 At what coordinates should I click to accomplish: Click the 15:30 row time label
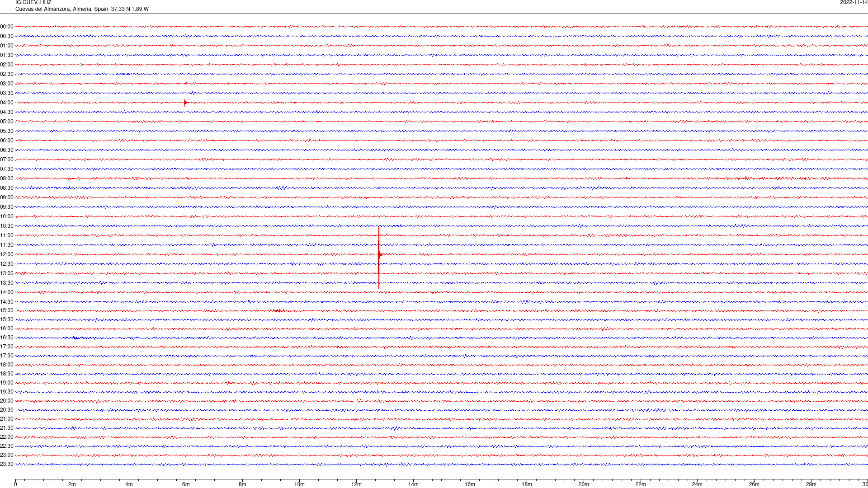pyautogui.click(x=7, y=319)
